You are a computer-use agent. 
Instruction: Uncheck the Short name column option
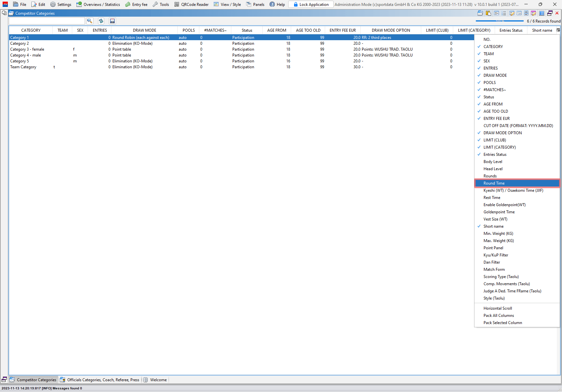[493, 226]
